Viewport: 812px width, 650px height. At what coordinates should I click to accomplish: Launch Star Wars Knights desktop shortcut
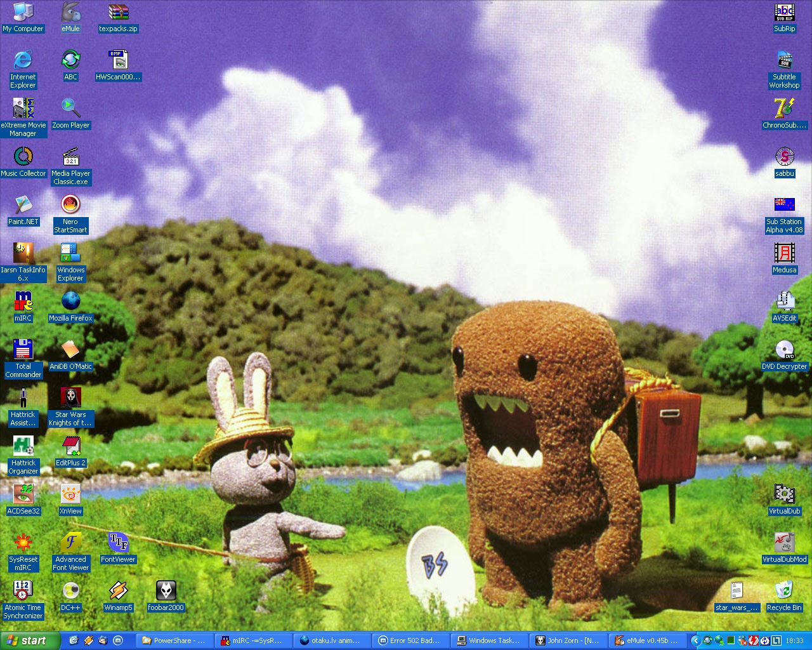click(70, 407)
